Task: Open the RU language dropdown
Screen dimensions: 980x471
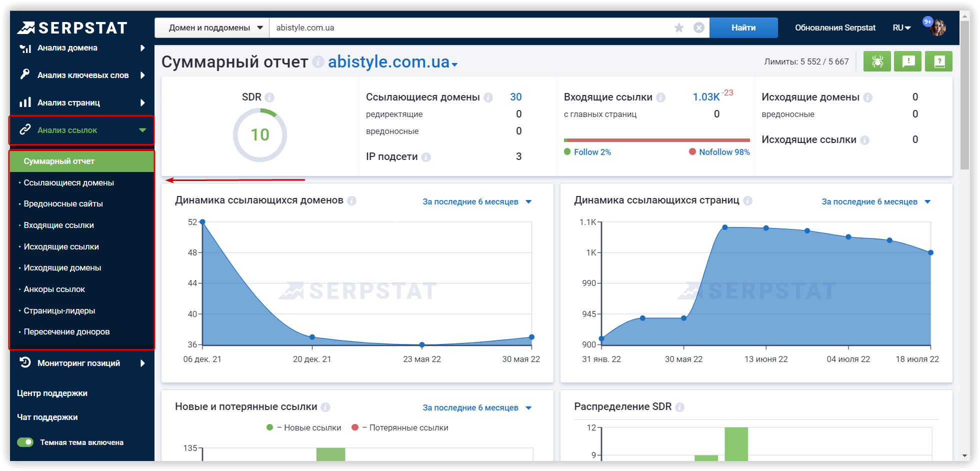Action: (901, 28)
